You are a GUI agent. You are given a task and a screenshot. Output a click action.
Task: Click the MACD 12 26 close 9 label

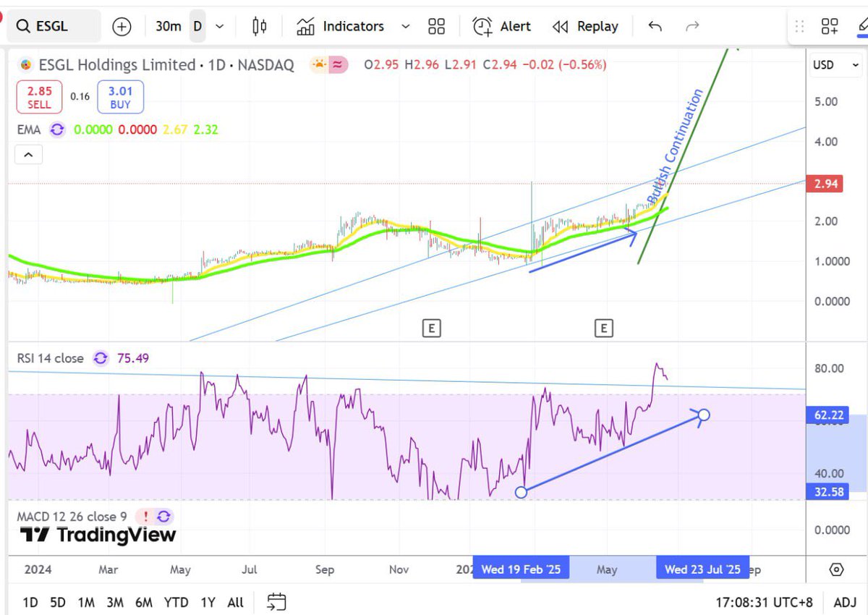pos(72,517)
